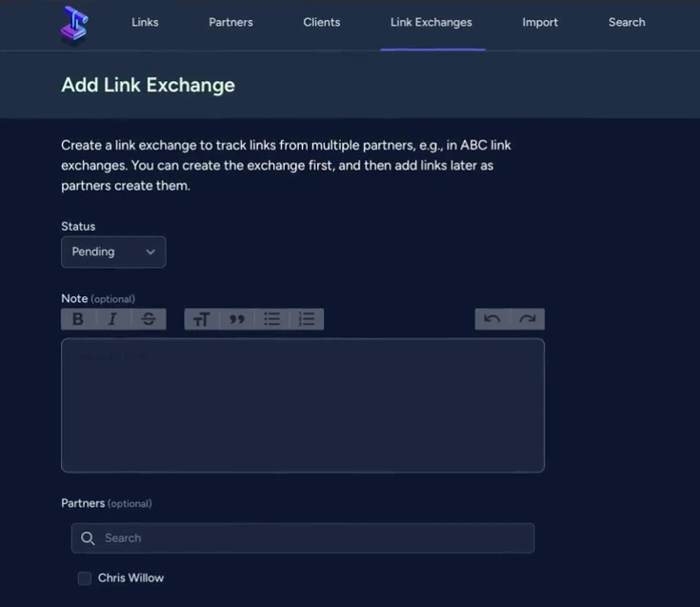
Task: Undo the last note edit
Action: click(492, 319)
